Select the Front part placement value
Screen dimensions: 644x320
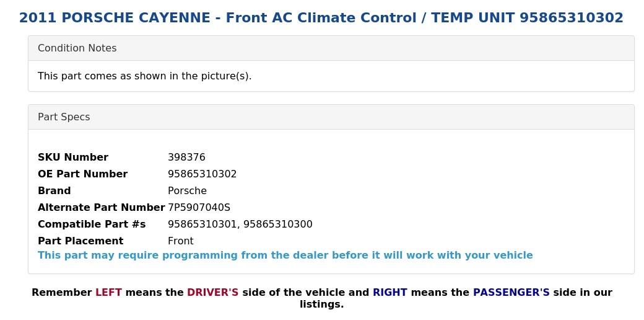pyautogui.click(x=181, y=241)
